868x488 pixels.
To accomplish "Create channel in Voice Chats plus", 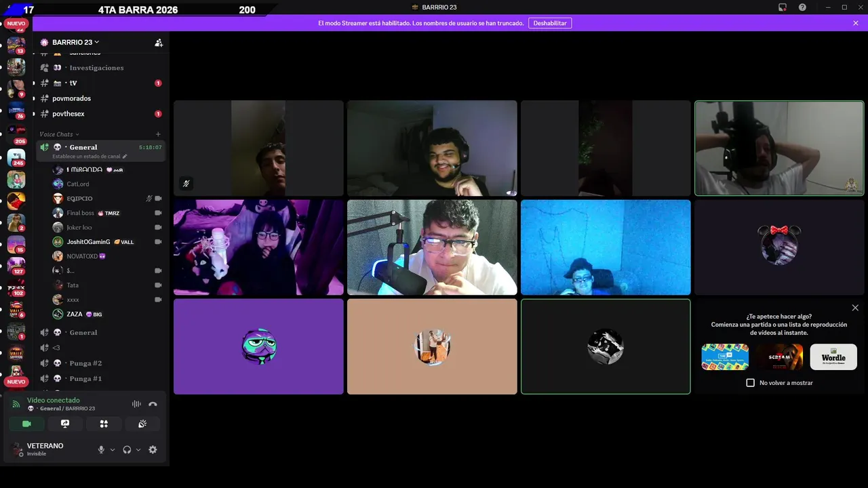I will click(x=158, y=134).
